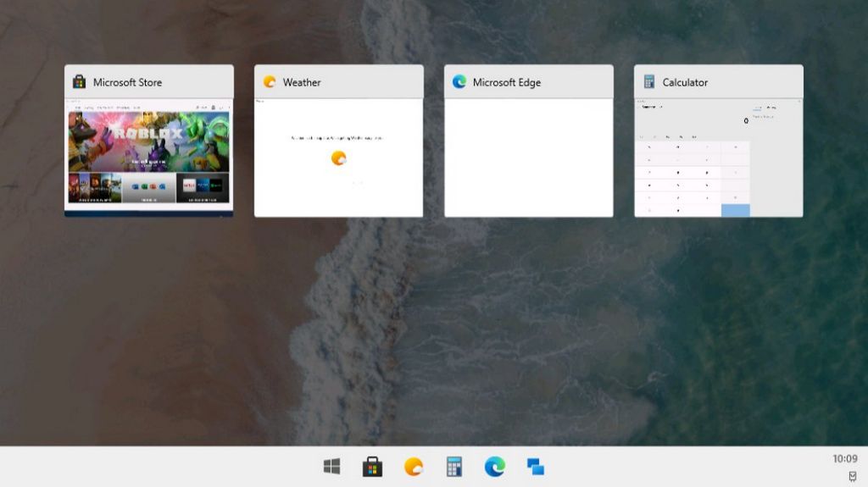The width and height of the screenshot is (868, 487).
Task: Toggle Task View using the taskbar icon
Action: click(536, 467)
